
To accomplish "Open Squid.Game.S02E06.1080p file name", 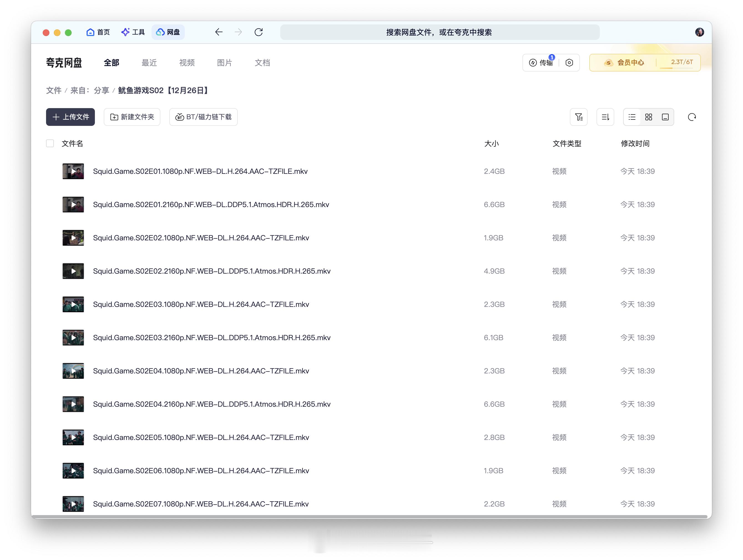I will [x=201, y=470].
